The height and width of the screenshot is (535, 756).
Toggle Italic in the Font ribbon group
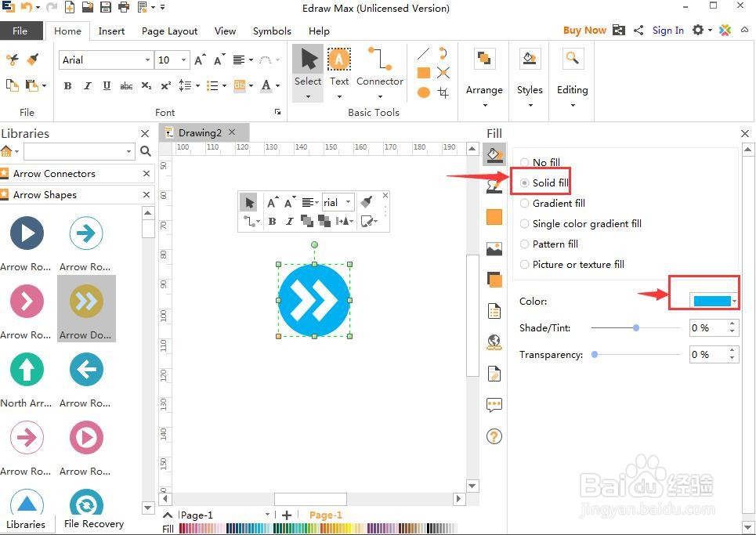pyautogui.click(x=87, y=86)
